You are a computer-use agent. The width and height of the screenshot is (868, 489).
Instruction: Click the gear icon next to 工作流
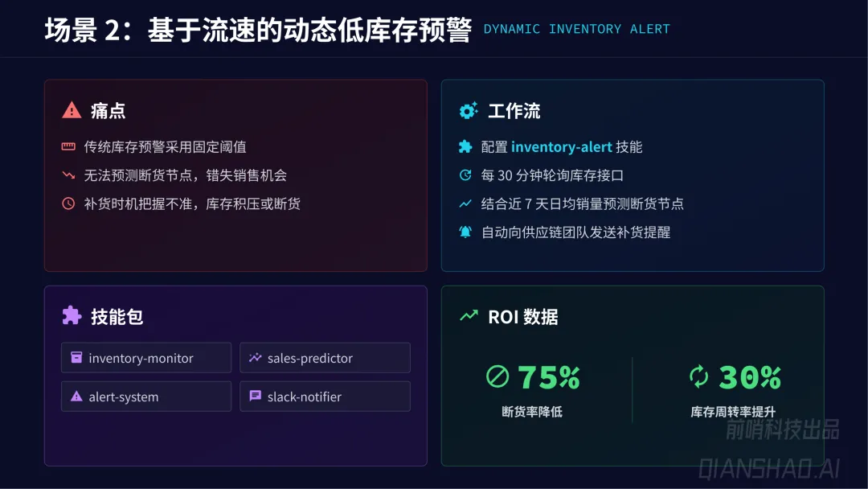coord(469,110)
